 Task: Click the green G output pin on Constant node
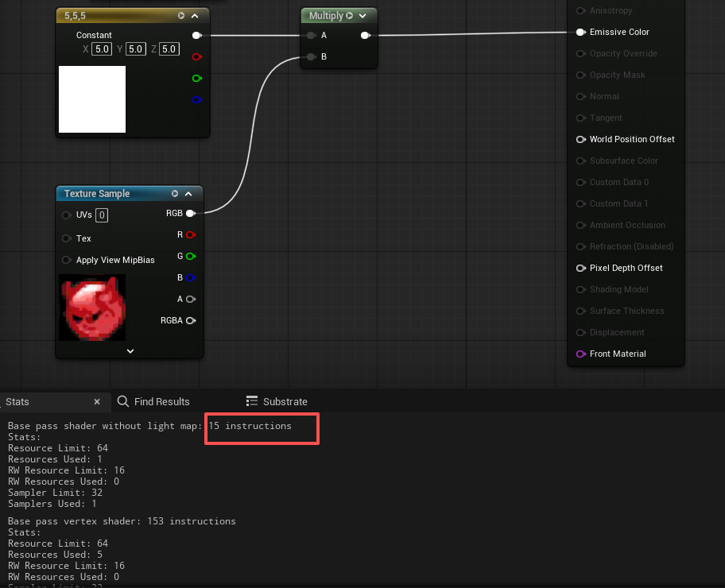(197, 78)
